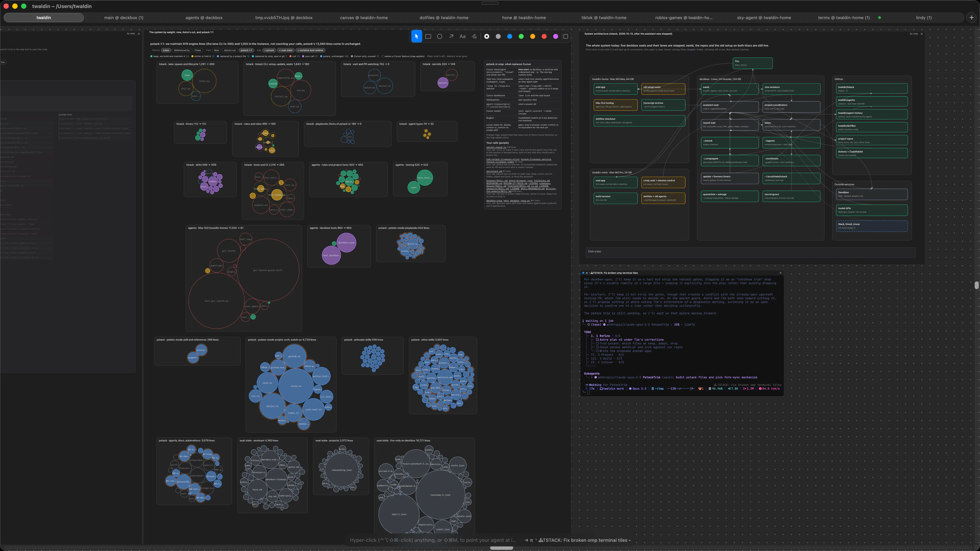Pick the red color swatch
This screenshot has width=980, height=551.
544,37
